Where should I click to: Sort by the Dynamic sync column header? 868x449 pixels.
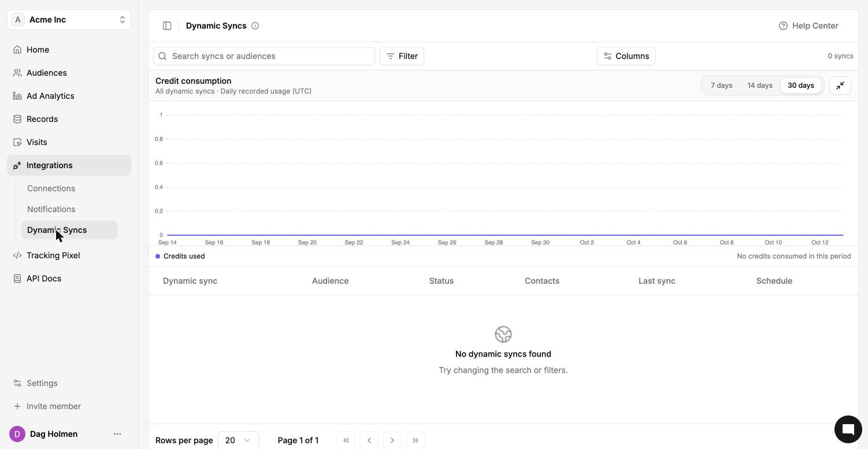click(x=190, y=281)
